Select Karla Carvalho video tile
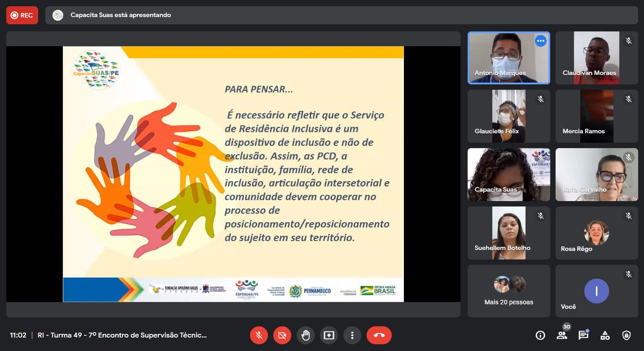 [x=596, y=175]
